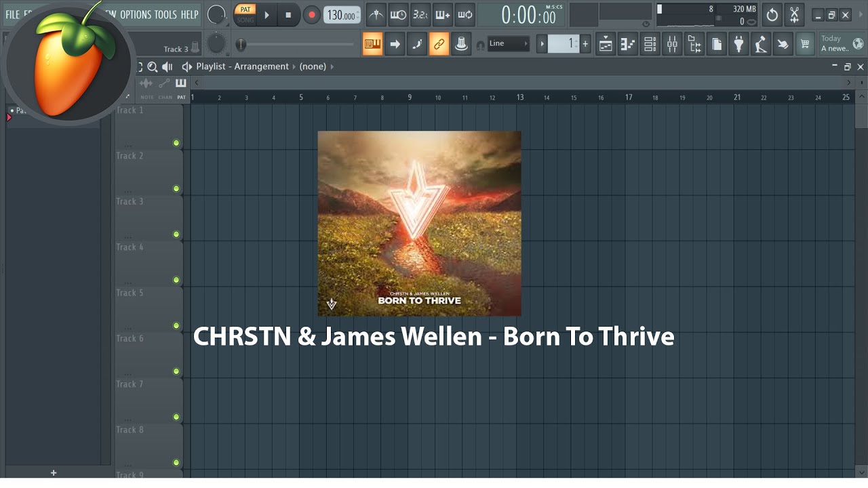Viewport: 868px width, 488px height.
Task: Open the FILE menu
Action: coord(12,14)
